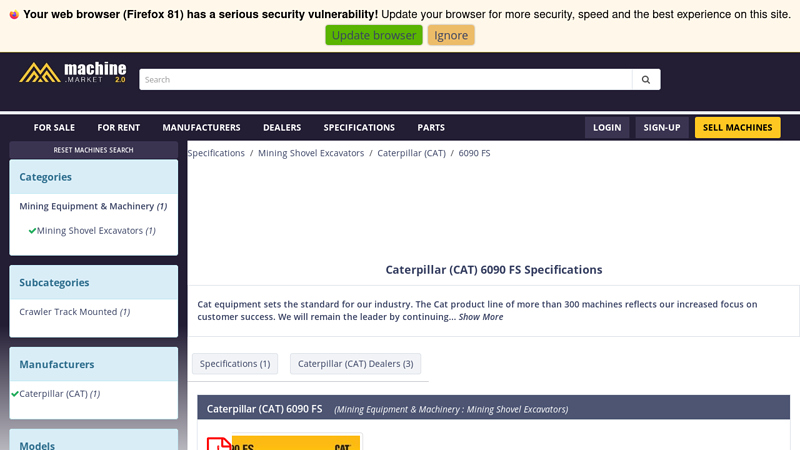Open the FOR RENT menu
Screen dimensions: 800x450
(118, 128)
